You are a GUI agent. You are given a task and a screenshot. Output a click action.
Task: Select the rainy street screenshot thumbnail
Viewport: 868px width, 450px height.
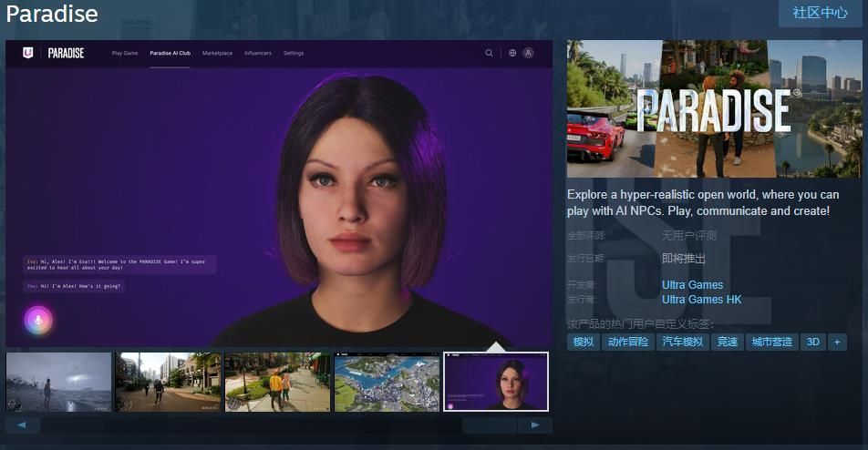click(x=58, y=382)
